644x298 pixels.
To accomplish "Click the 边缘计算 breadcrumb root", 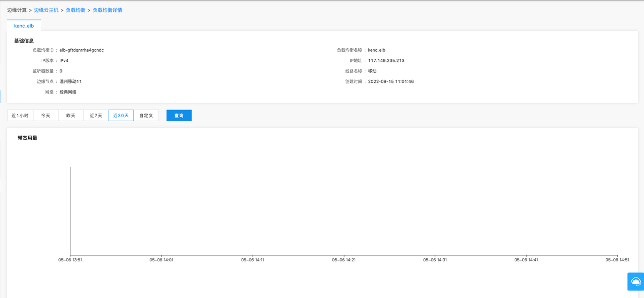I will click(17, 10).
